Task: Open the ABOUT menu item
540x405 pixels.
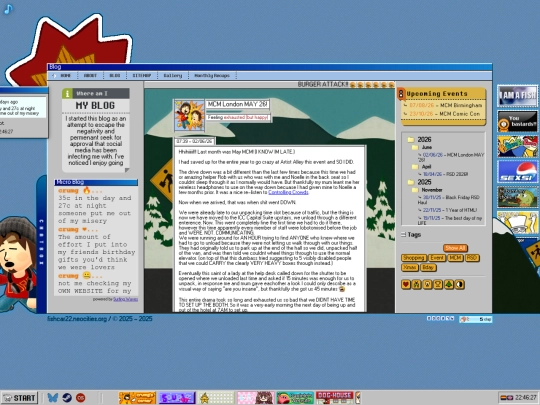Action: (90, 75)
